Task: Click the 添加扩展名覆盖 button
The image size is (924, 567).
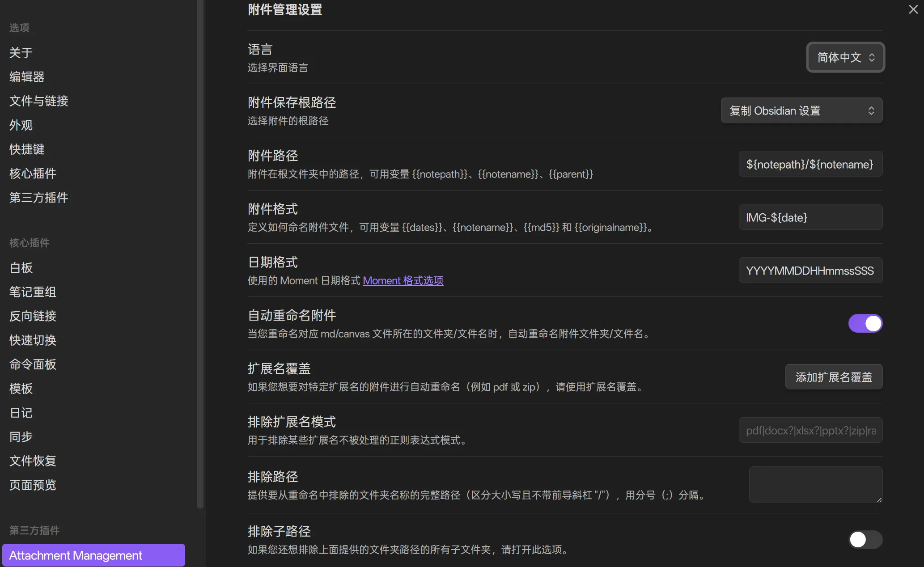Action: (x=834, y=377)
